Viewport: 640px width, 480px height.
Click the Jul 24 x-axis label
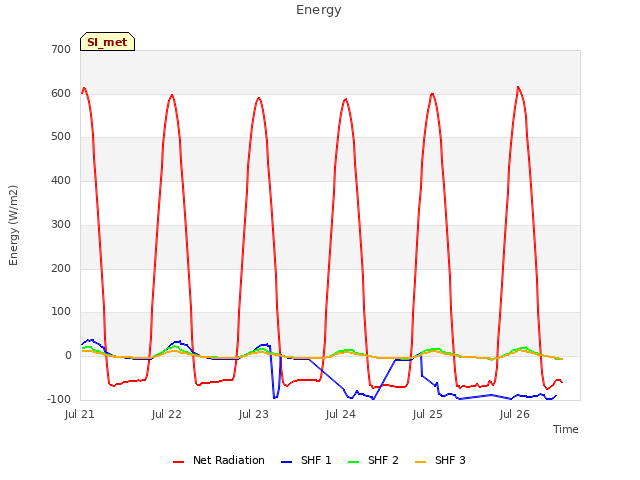pyautogui.click(x=340, y=414)
